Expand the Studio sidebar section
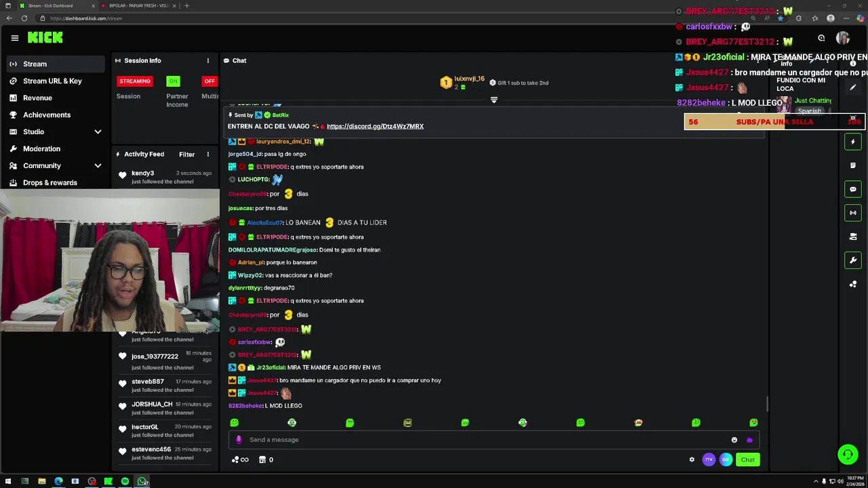This screenshot has width=868, height=488. coord(98,132)
